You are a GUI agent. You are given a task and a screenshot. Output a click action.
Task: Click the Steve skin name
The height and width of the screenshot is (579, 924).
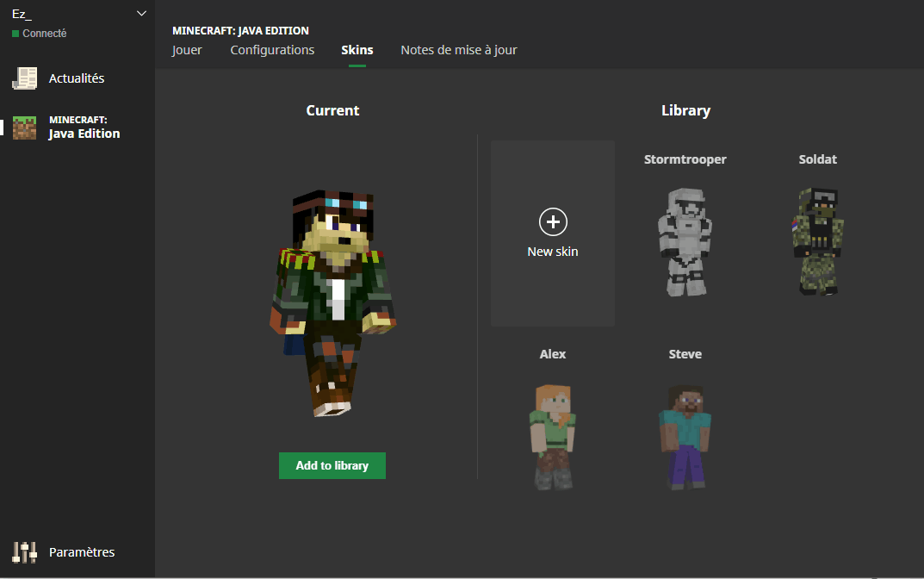[685, 354]
